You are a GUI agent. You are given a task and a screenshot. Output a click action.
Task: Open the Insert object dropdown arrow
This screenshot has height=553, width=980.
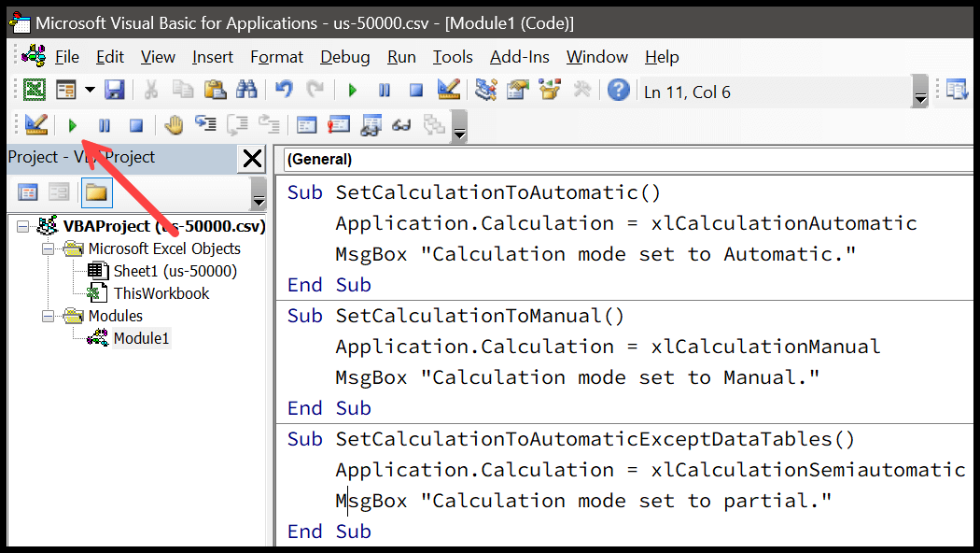click(90, 90)
